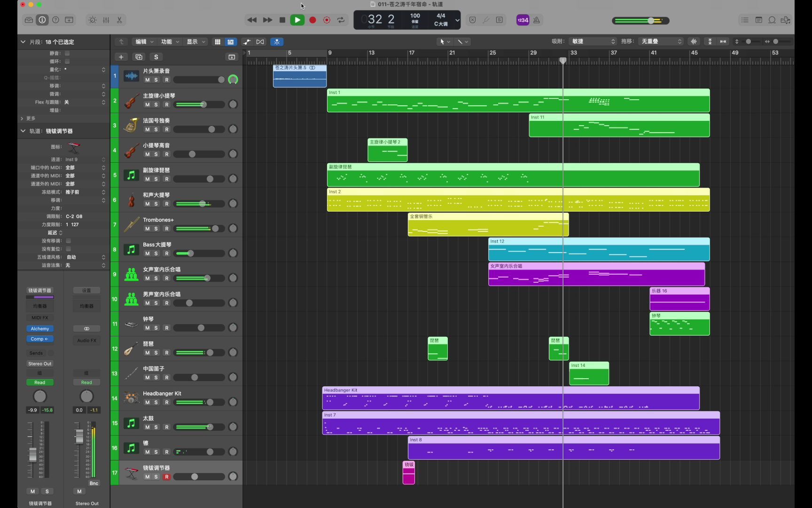Viewport: 812px width, 508px height.
Task: Click the global Solo S button
Action: click(x=156, y=57)
